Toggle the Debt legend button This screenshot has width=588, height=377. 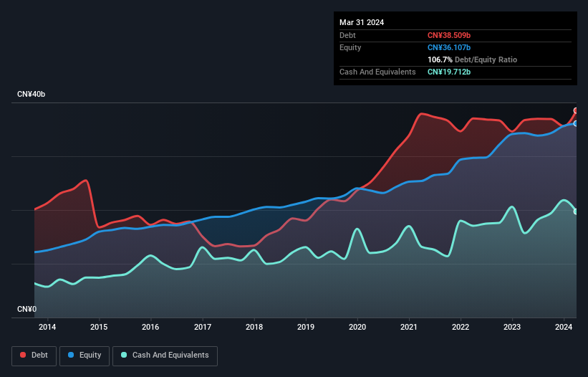(x=34, y=355)
